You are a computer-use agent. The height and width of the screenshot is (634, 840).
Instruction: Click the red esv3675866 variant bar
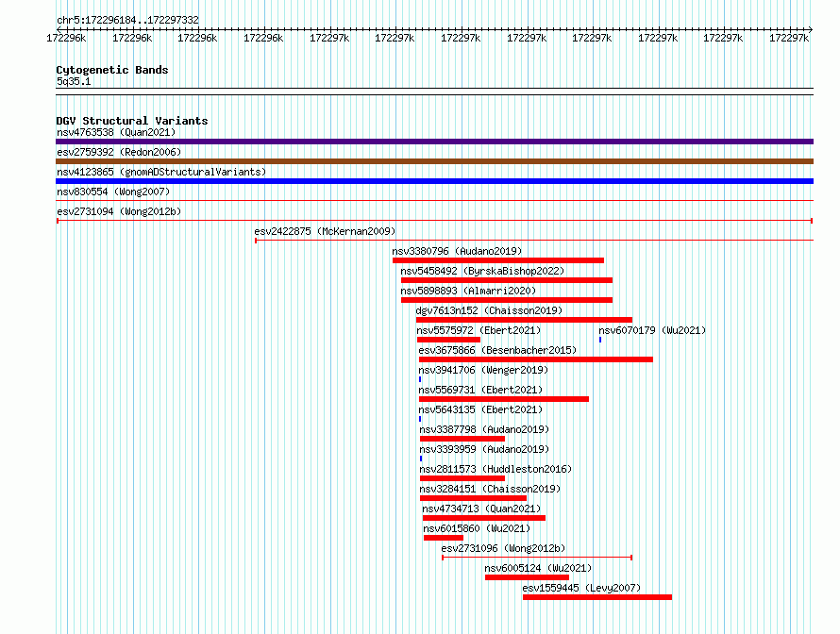coord(536,359)
